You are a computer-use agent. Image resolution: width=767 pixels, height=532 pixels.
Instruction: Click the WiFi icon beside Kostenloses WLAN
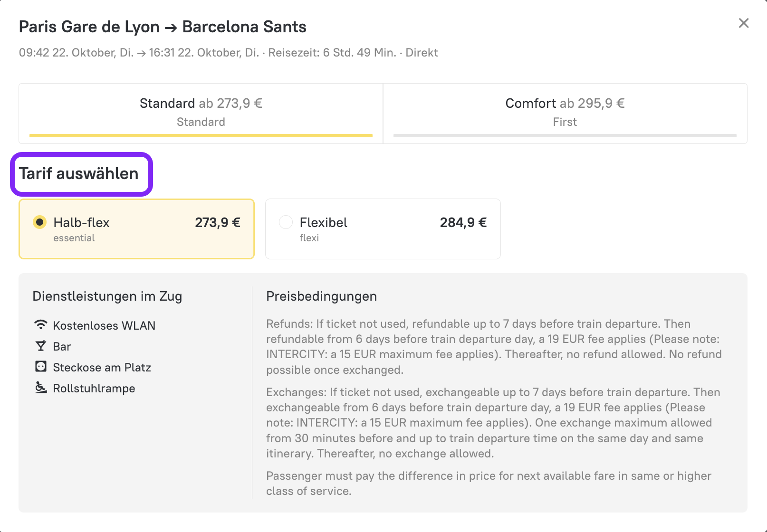(x=41, y=325)
